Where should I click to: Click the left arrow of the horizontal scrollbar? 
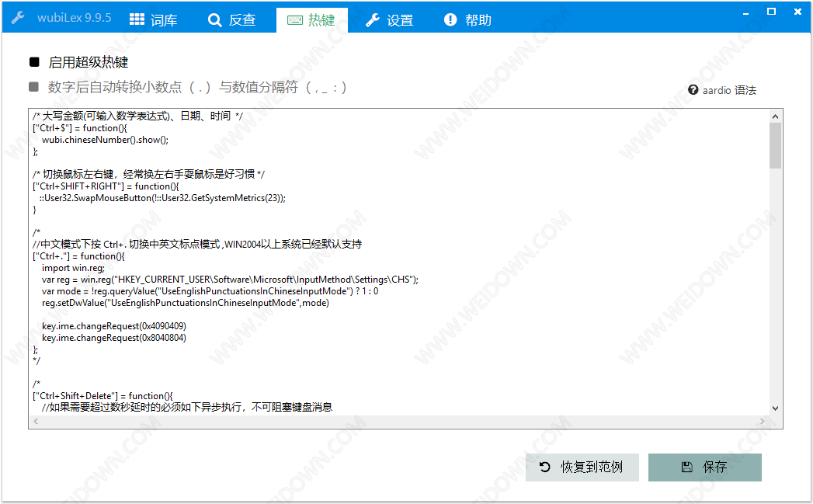point(35,422)
